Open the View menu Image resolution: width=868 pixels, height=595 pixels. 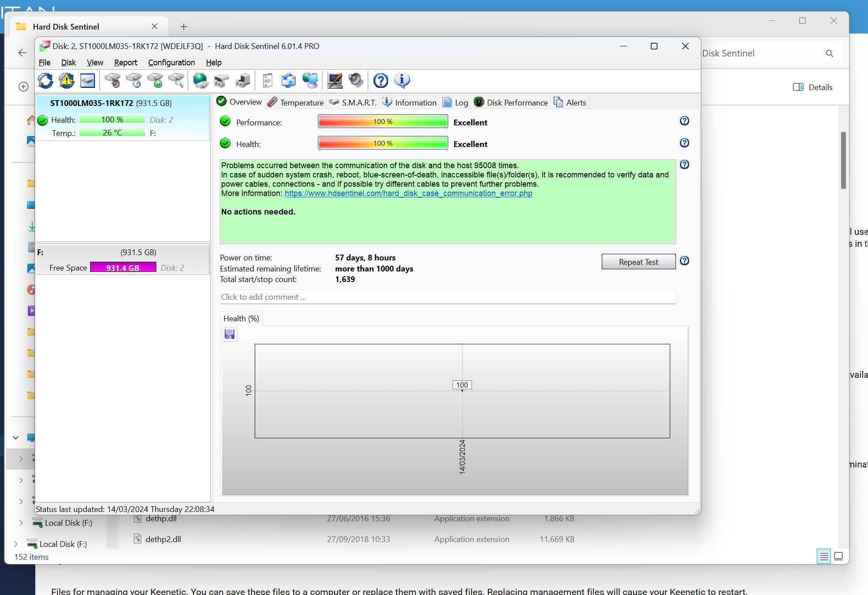point(95,63)
